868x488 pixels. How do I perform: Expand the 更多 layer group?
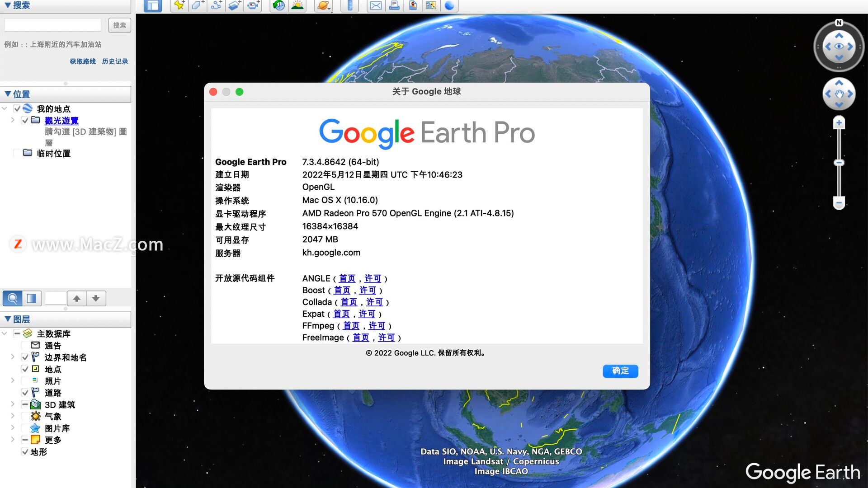coord(13,439)
